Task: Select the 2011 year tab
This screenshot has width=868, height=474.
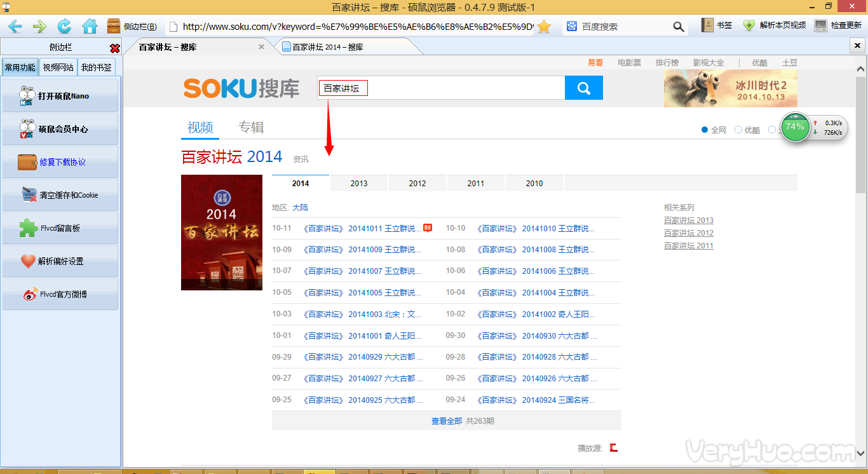Action: pyautogui.click(x=476, y=183)
